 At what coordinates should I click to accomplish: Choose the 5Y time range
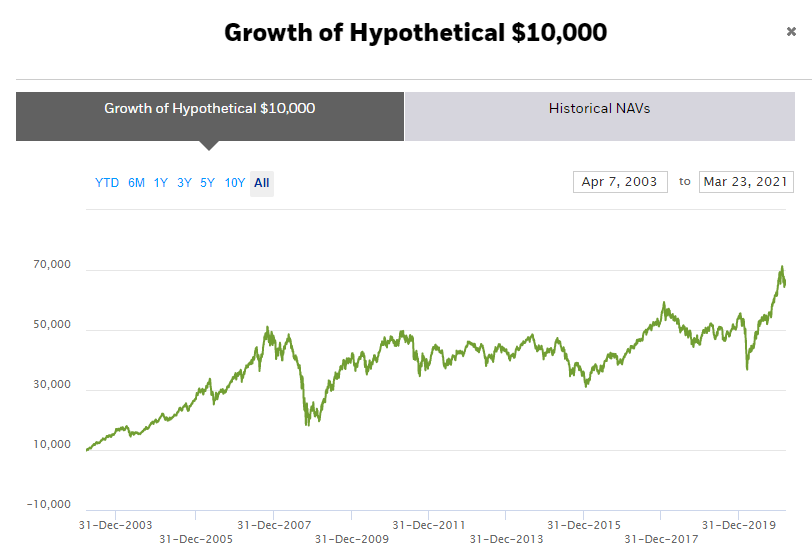(207, 183)
